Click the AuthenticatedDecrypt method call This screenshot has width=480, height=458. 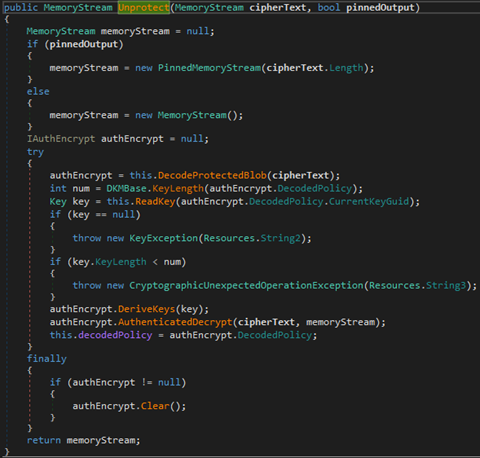(x=175, y=322)
